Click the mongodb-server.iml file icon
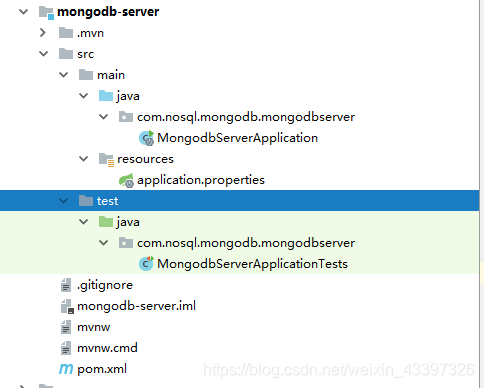 tap(67, 306)
